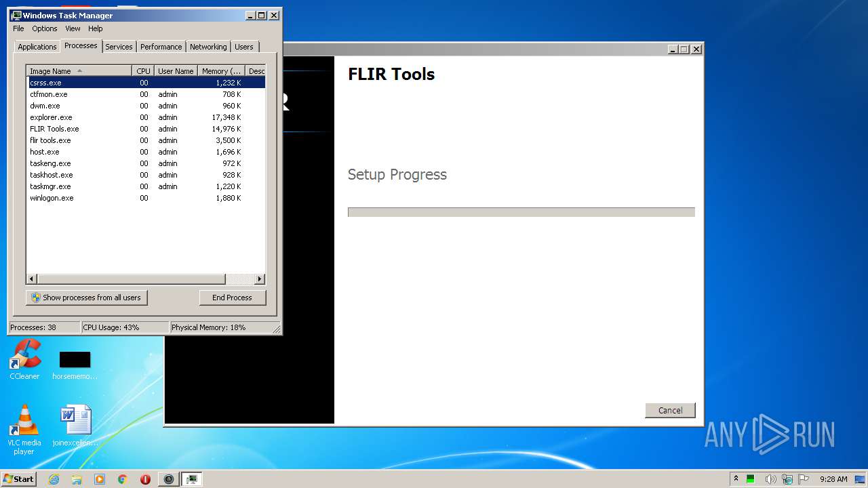This screenshot has width=868, height=488.
Task: Sort by Memory column header
Action: click(222, 70)
